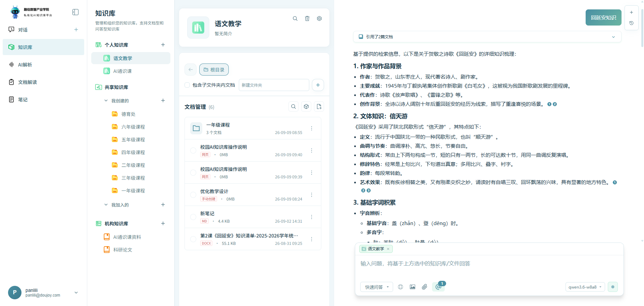The image size is (644, 306).
Task: Select the 09:39 校园AI知识库操作说明 radio
Action: pyautogui.click(x=193, y=173)
